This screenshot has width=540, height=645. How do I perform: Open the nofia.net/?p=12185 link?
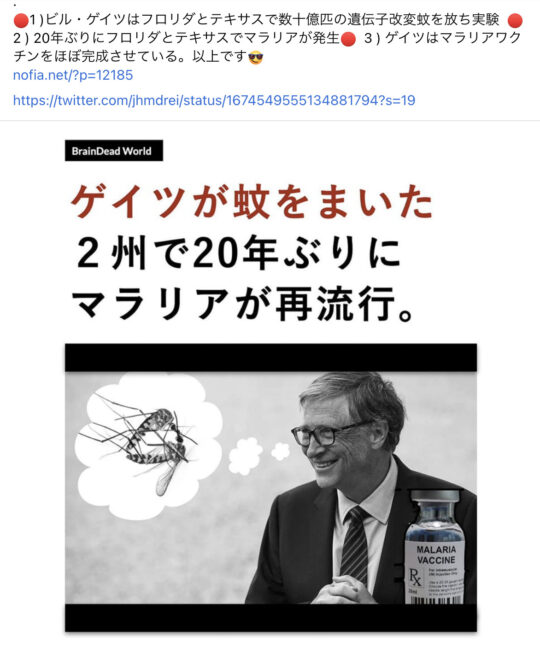(x=73, y=75)
